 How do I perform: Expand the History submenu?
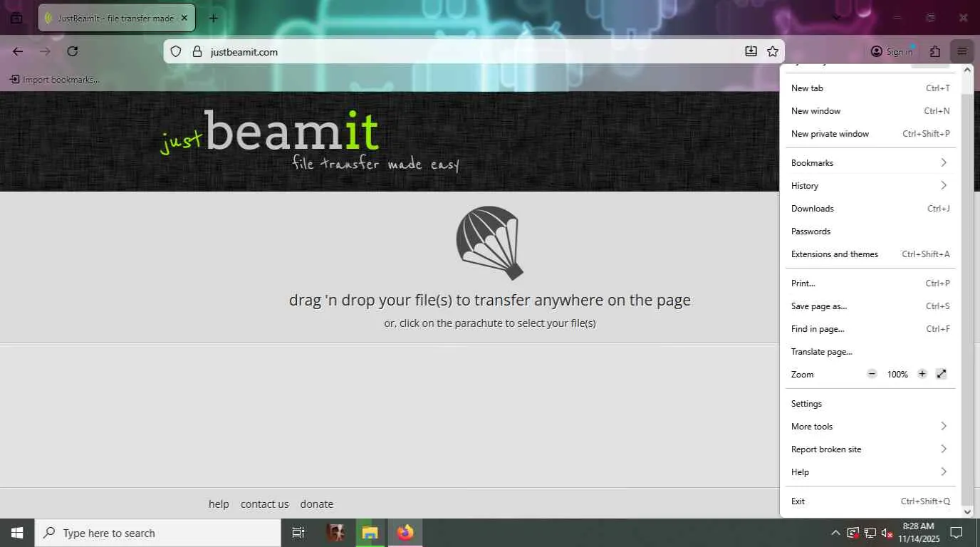pyautogui.click(x=870, y=186)
